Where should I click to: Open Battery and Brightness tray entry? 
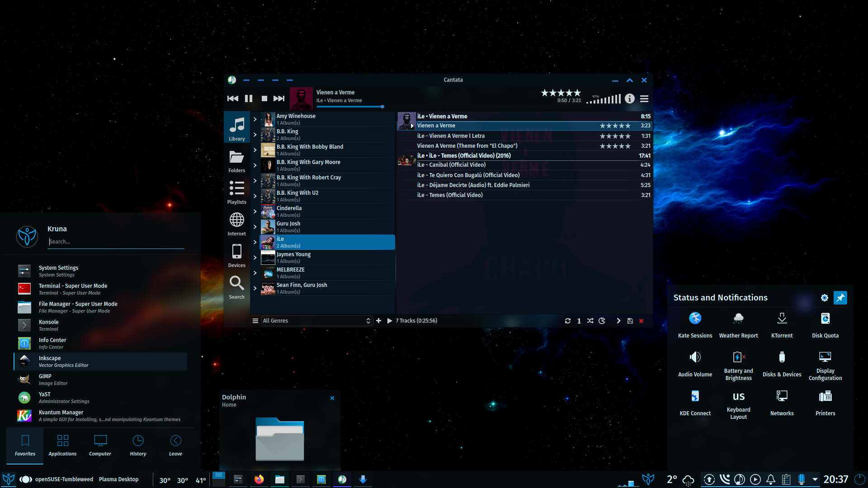pos(739,366)
